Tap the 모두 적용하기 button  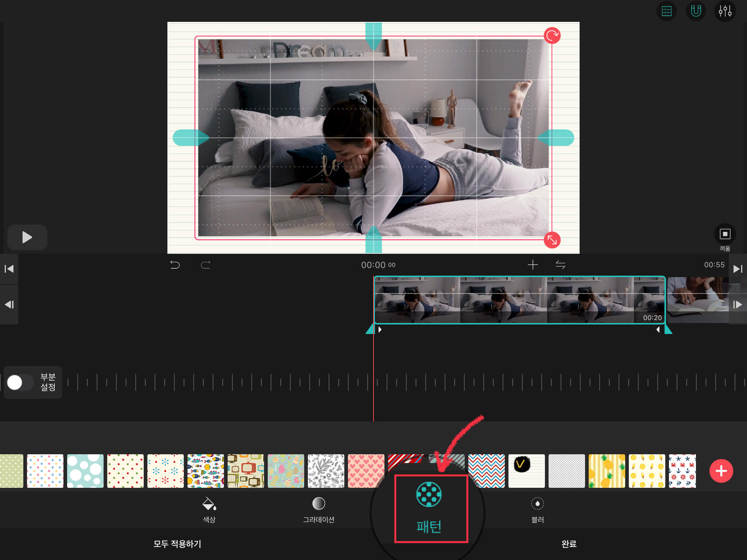pos(177,544)
